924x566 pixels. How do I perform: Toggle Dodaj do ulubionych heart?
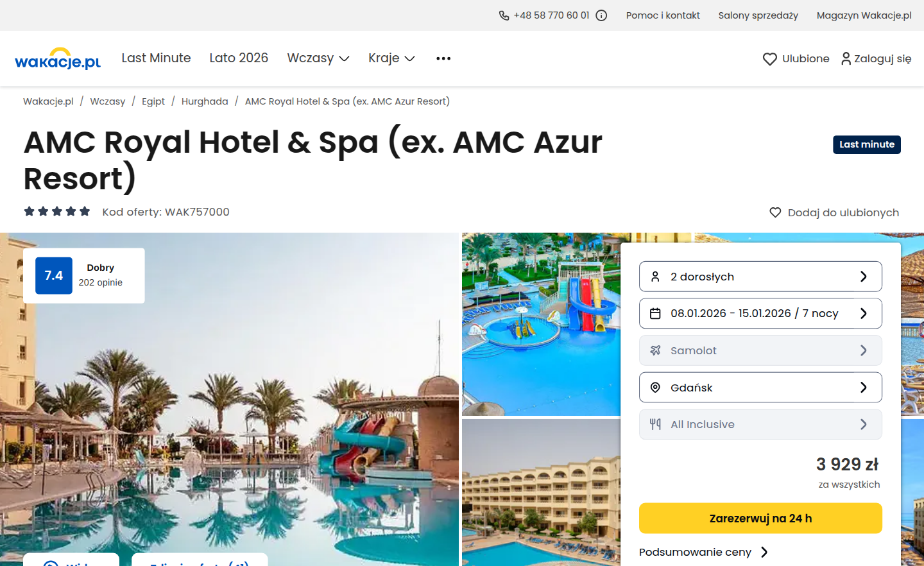(x=775, y=212)
